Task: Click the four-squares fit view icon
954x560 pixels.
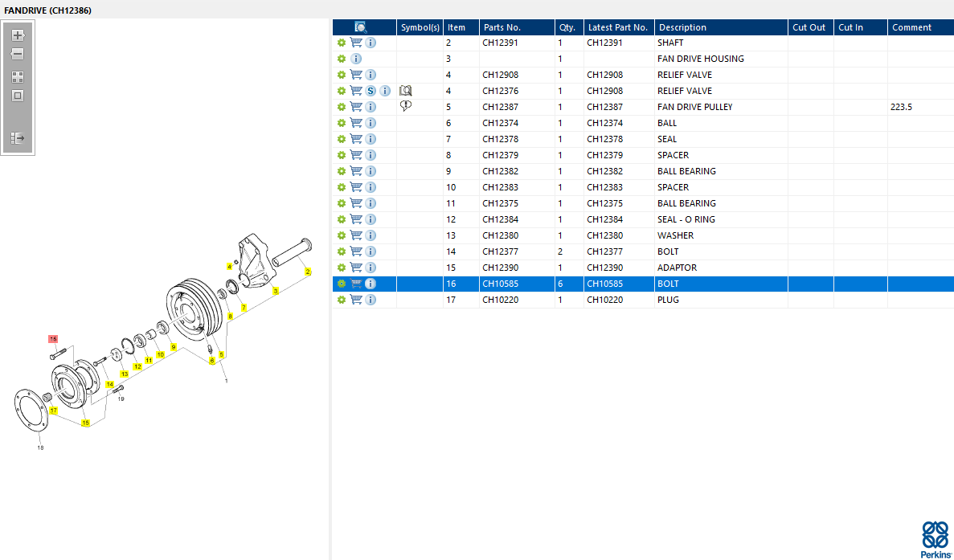Action: point(18,77)
